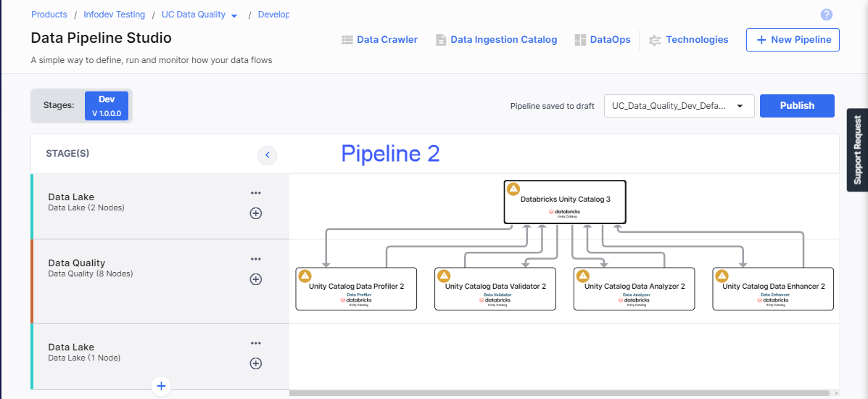Click the STAGE(S) panel header text

coord(67,154)
